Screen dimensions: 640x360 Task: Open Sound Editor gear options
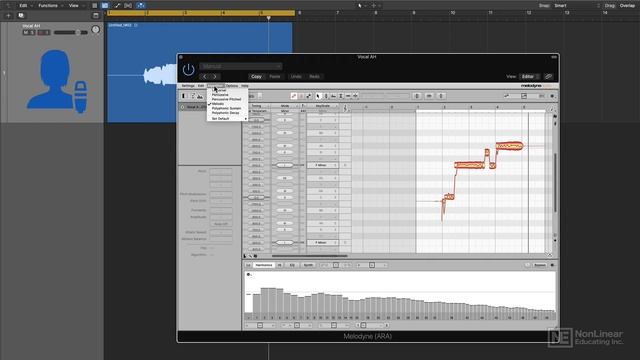click(x=552, y=265)
